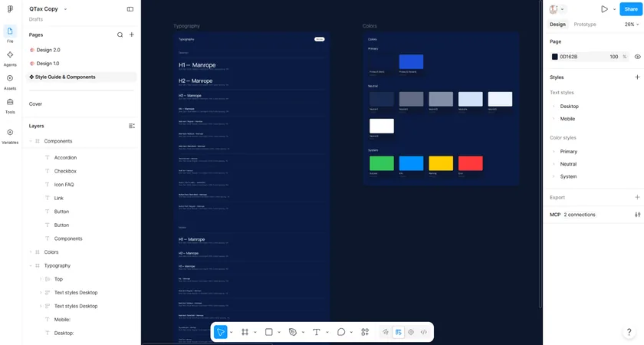Expand the Colors layer group

click(31, 252)
